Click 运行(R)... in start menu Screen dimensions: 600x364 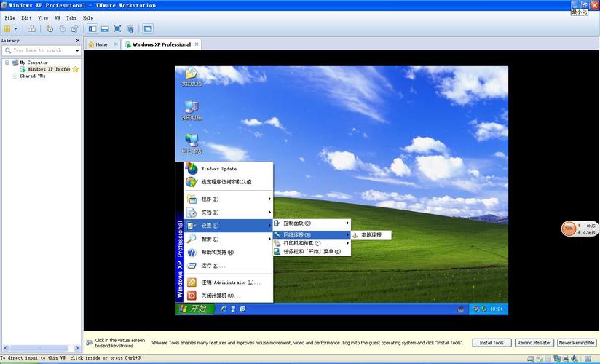[229, 266]
